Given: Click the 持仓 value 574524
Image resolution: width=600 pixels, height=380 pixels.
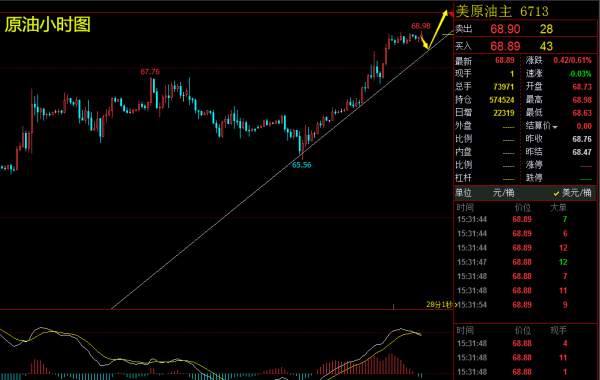Looking at the screenshot, I should pos(502,100).
